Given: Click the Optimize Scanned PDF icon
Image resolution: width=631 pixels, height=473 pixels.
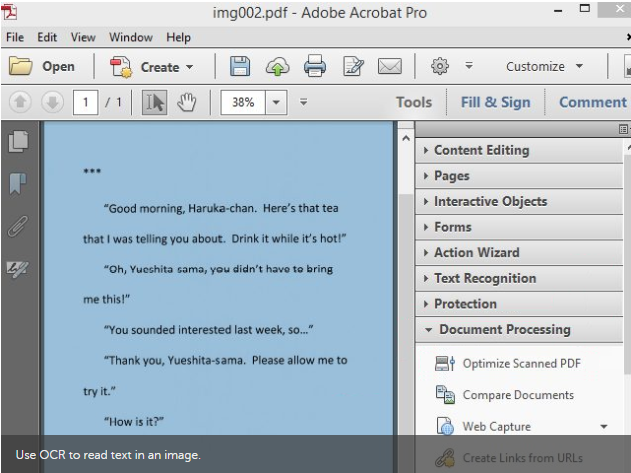Looking at the screenshot, I should pyautogui.click(x=445, y=363).
